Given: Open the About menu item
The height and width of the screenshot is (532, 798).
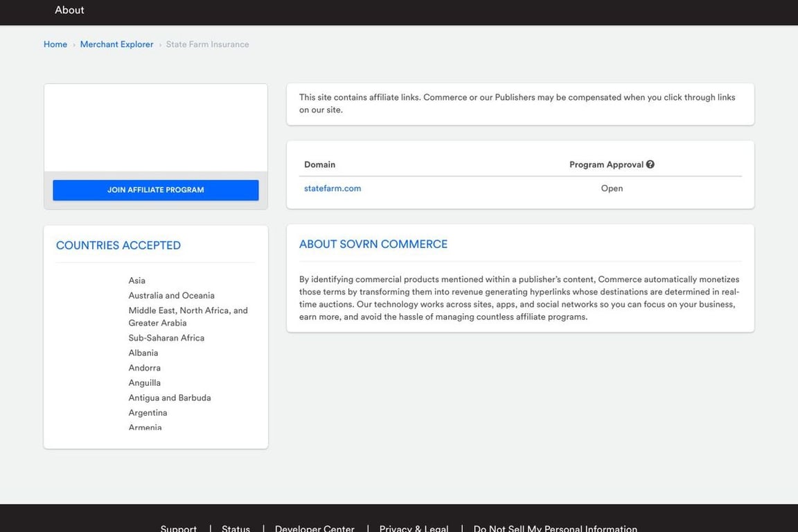Looking at the screenshot, I should [x=69, y=10].
